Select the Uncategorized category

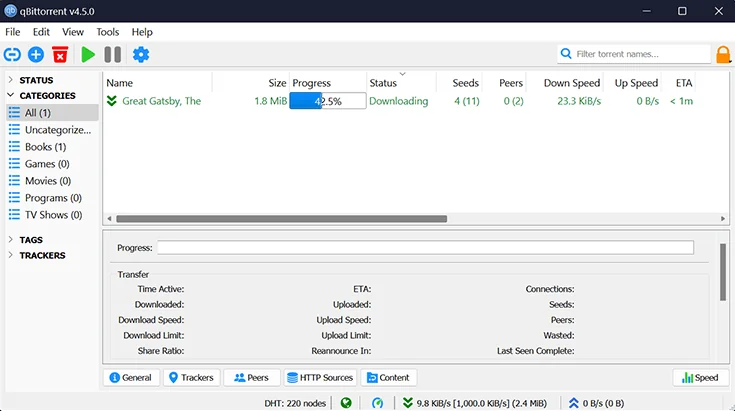coord(52,130)
